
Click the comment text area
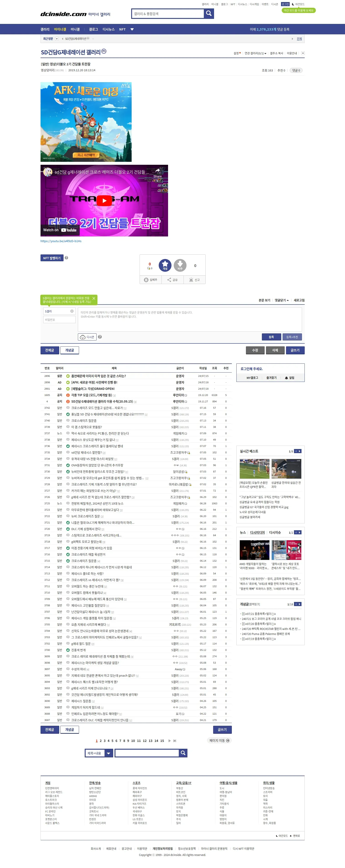(x=190, y=319)
